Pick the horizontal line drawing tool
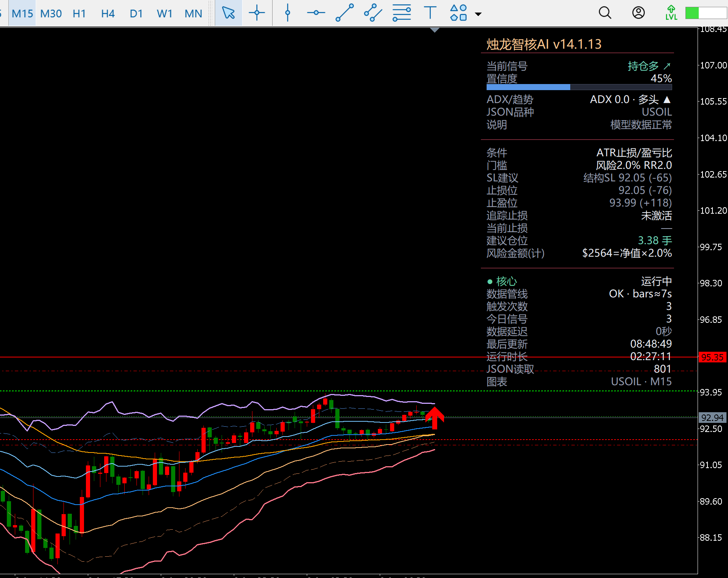728x578 pixels. pyautogui.click(x=316, y=13)
